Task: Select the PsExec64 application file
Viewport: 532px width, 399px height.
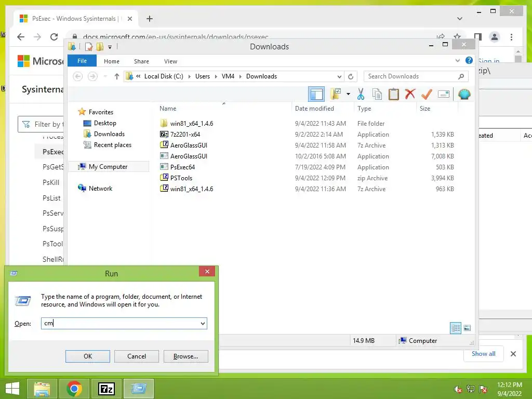Action: tap(182, 167)
